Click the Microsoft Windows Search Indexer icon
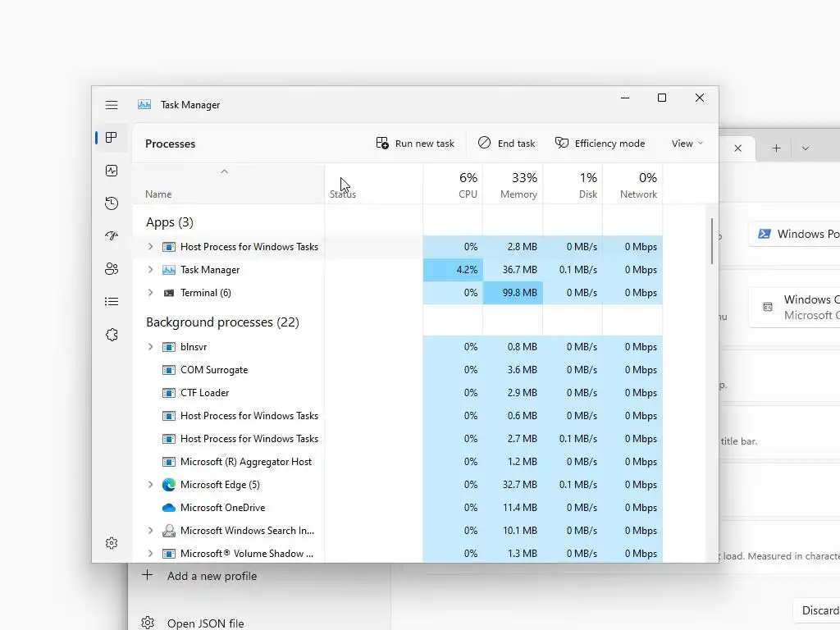Viewport: 840px width, 630px height. (169, 531)
